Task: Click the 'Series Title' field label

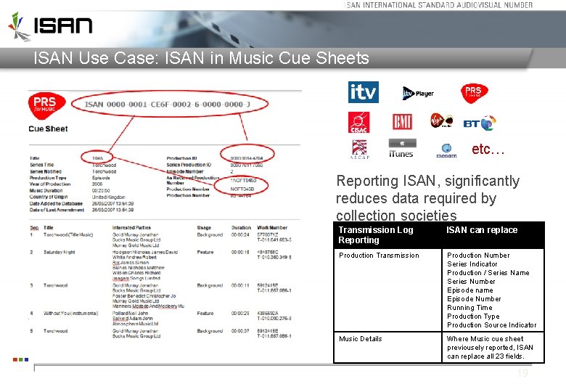Action: coord(42,165)
